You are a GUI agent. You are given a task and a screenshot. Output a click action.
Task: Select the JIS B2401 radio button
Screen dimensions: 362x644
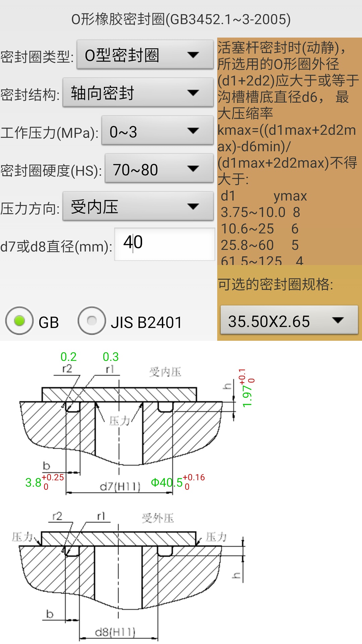tap(92, 321)
